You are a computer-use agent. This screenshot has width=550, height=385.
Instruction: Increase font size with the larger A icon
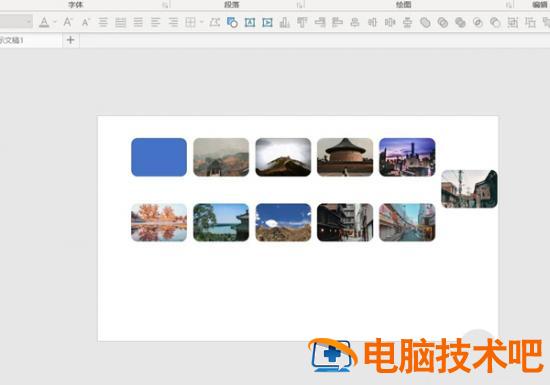tap(67, 22)
